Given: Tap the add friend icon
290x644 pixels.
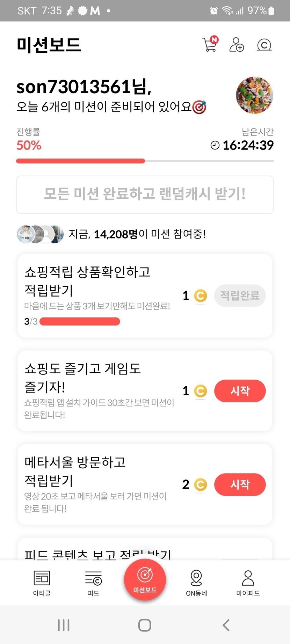Looking at the screenshot, I should coord(237,45).
